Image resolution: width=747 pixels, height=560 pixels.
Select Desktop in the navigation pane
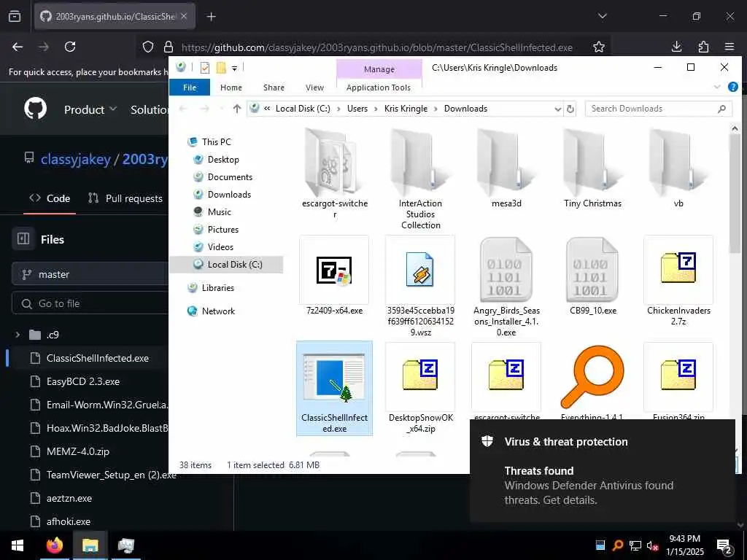pyautogui.click(x=223, y=160)
